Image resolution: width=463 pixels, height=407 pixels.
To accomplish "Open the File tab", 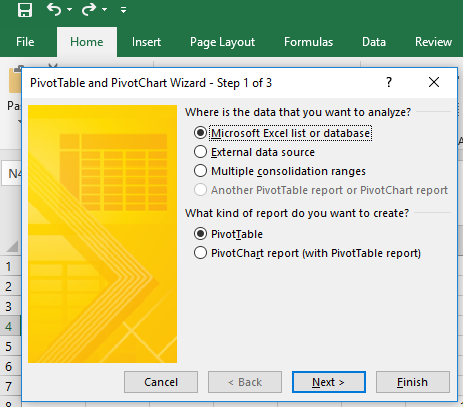I will click(25, 42).
